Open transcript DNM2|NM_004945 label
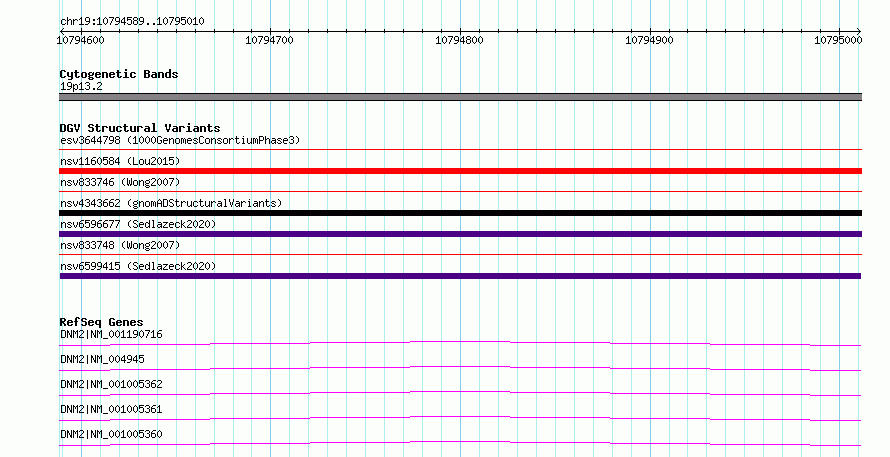The image size is (890, 457). click(x=102, y=359)
